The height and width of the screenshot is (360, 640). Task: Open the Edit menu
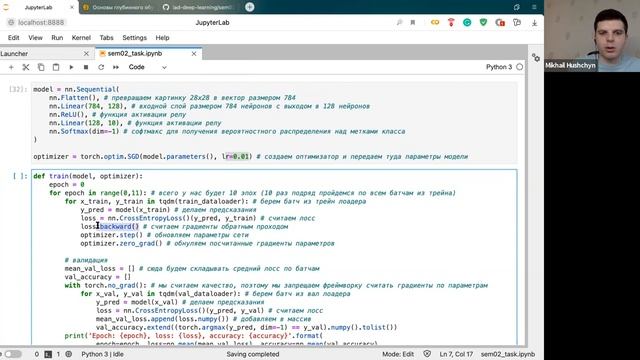13,38
